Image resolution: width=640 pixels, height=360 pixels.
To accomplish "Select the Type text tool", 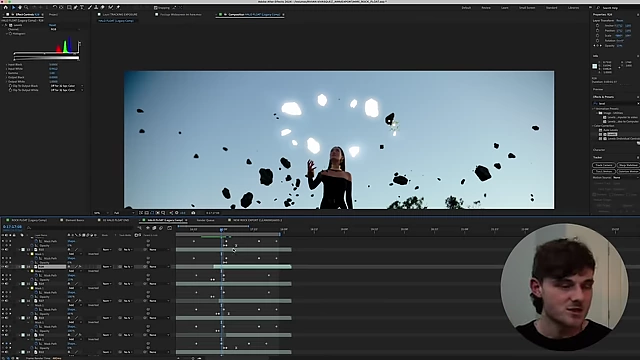I will pyautogui.click(x=82, y=7).
